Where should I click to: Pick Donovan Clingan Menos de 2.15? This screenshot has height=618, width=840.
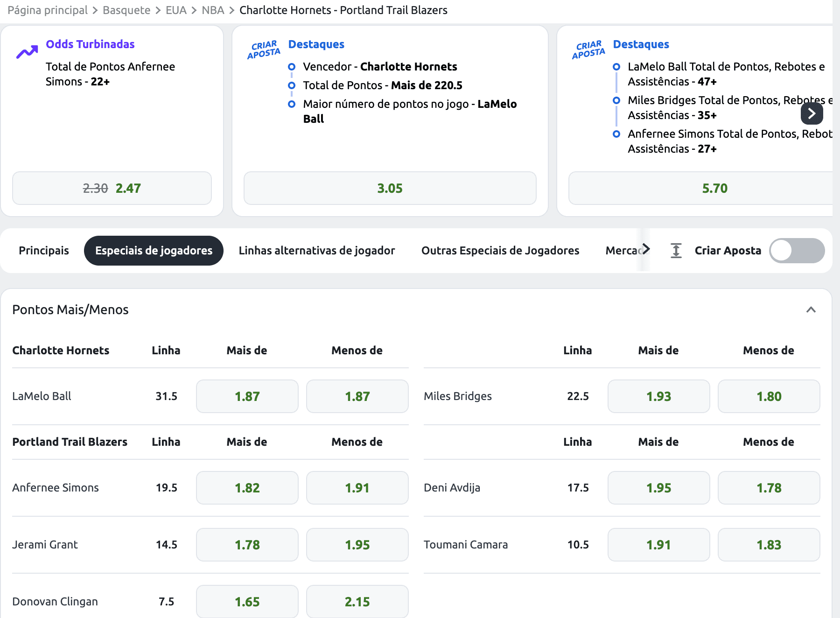357,602
